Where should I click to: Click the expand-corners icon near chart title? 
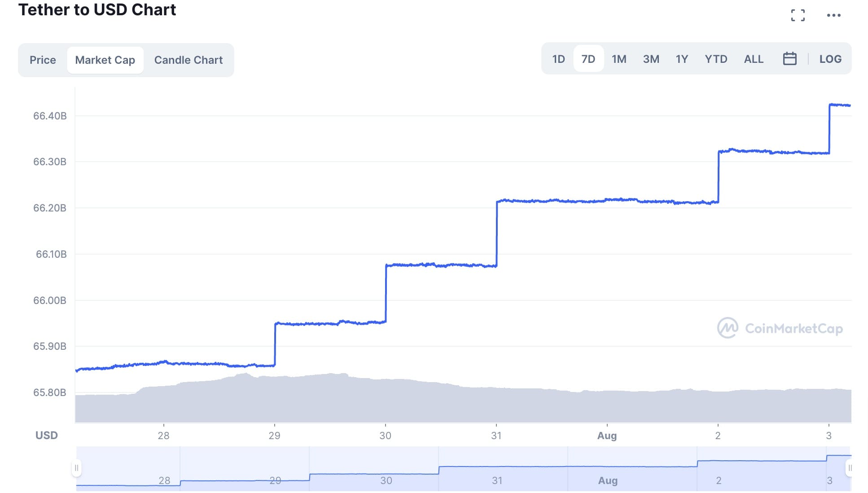798,15
